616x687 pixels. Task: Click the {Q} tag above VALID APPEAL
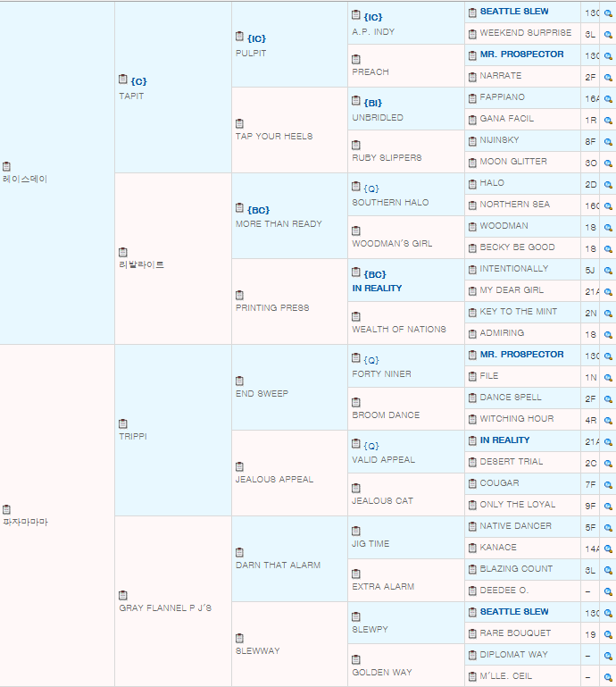click(x=371, y=446)
